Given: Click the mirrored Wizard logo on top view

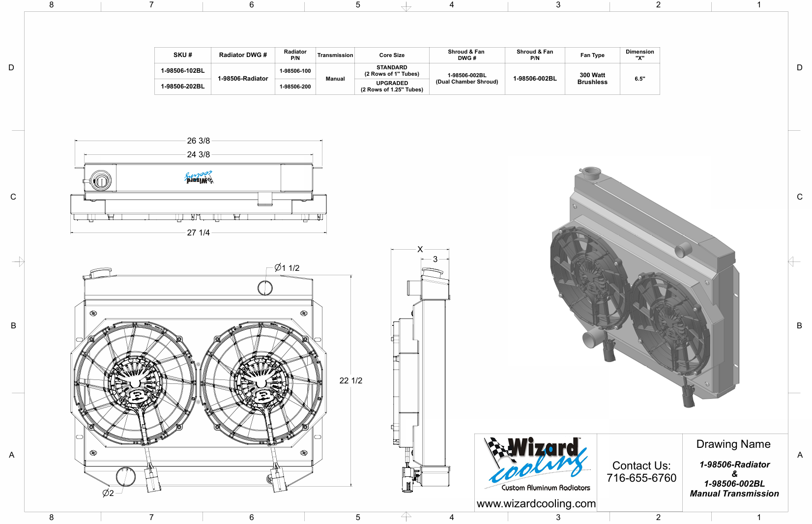Looking at the screenshot, I should tap(199, 178).
